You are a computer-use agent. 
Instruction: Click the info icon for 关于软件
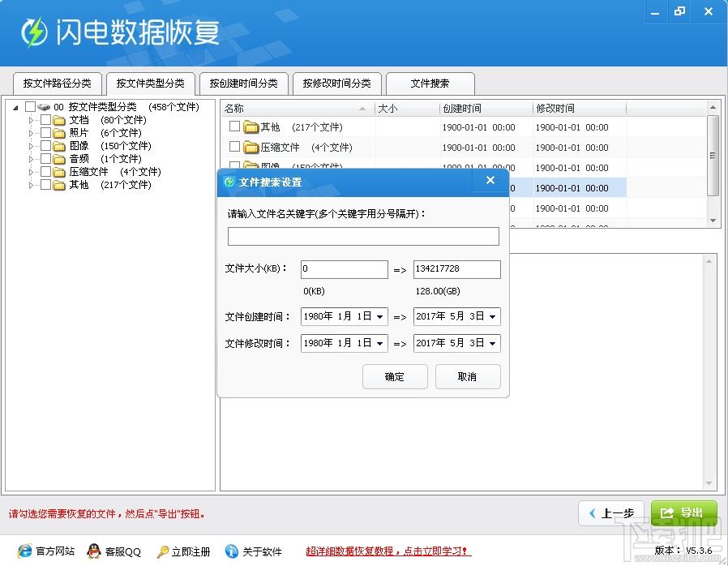(232, 551)
